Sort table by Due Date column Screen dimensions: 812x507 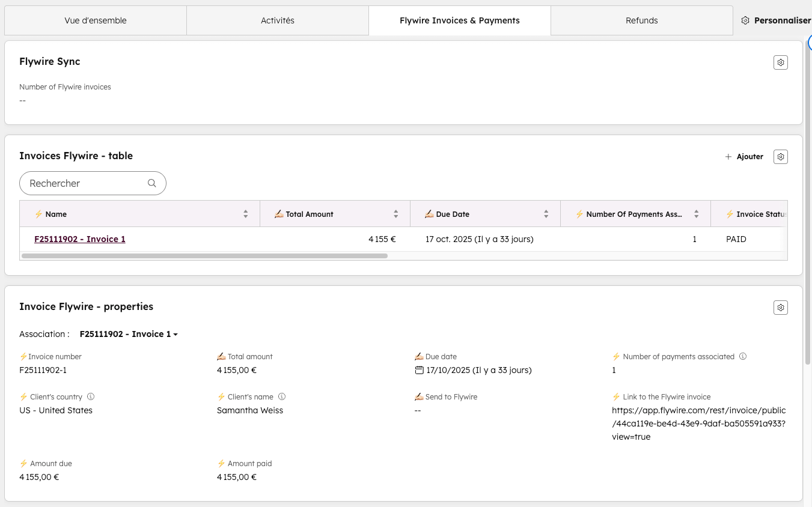pyautogui.click(x=546, y=214)
